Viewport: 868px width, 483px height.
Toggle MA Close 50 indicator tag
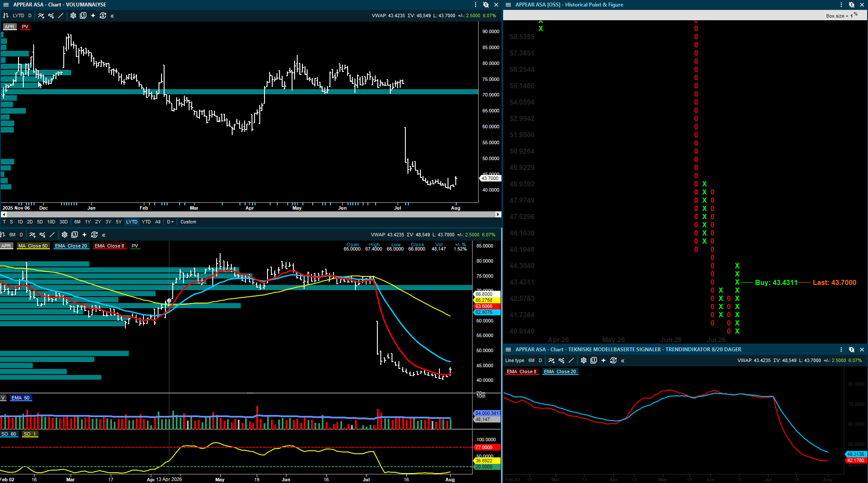click(33, 246)
